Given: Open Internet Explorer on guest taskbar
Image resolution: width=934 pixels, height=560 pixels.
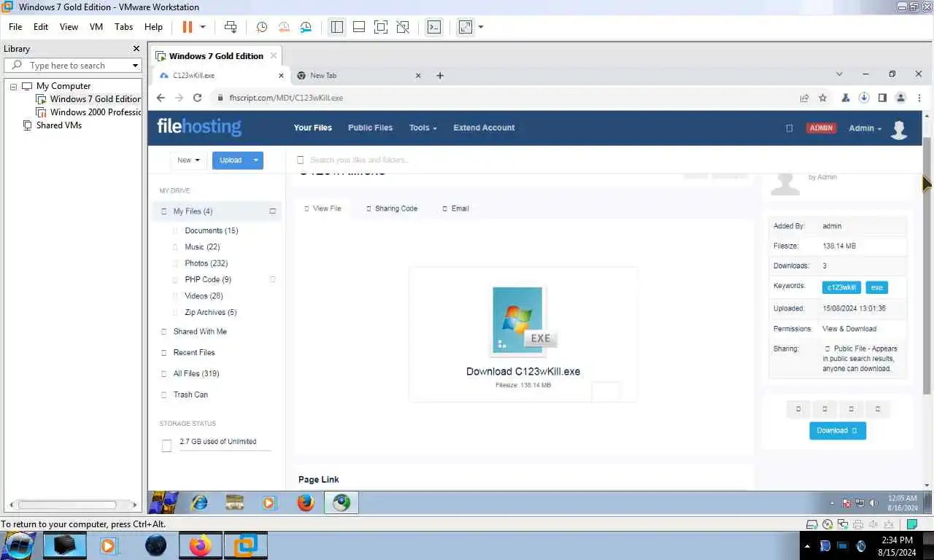Looking at the screenshot, I should [x=198, y=502].
